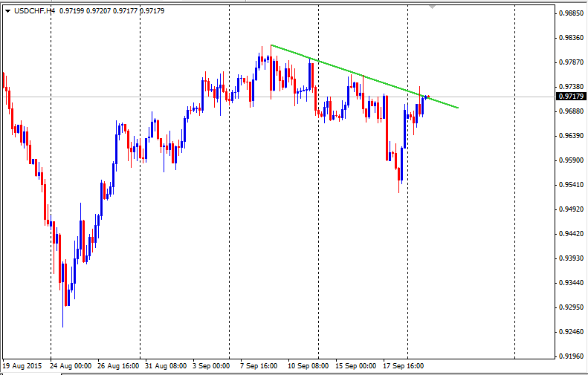
Task: Click price scale value 0.98360
Action: click(x=571, y=37)
